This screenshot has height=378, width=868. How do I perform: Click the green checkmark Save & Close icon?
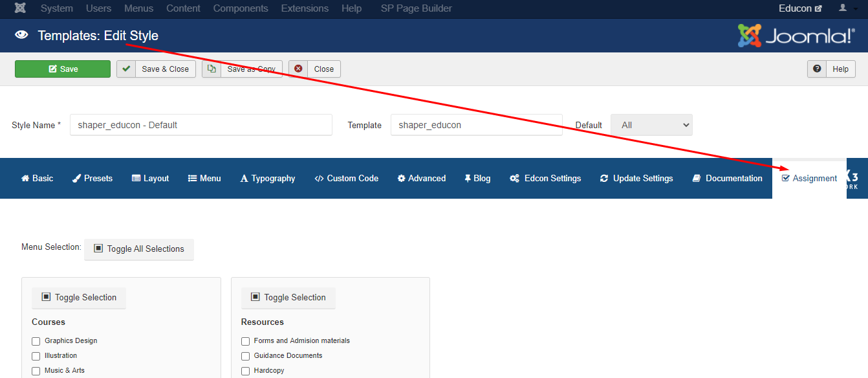pyautogui.click(x=126, y=69)
